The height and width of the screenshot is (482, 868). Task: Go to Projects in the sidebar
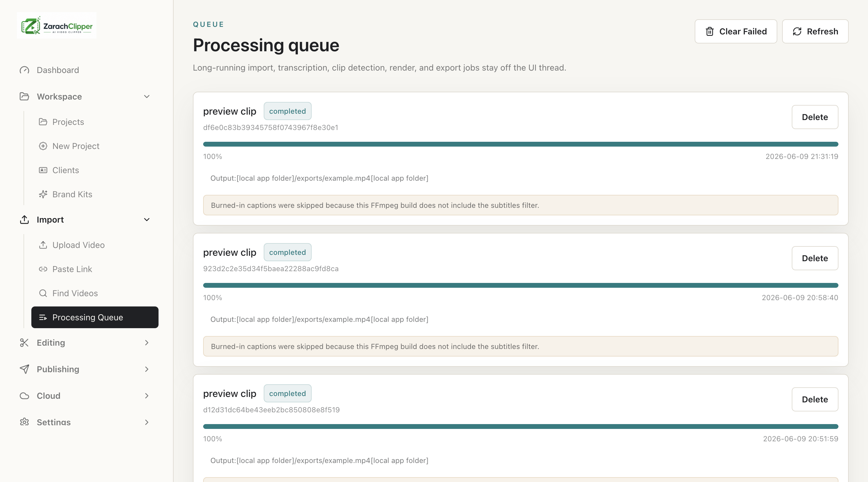coord(95,122)
